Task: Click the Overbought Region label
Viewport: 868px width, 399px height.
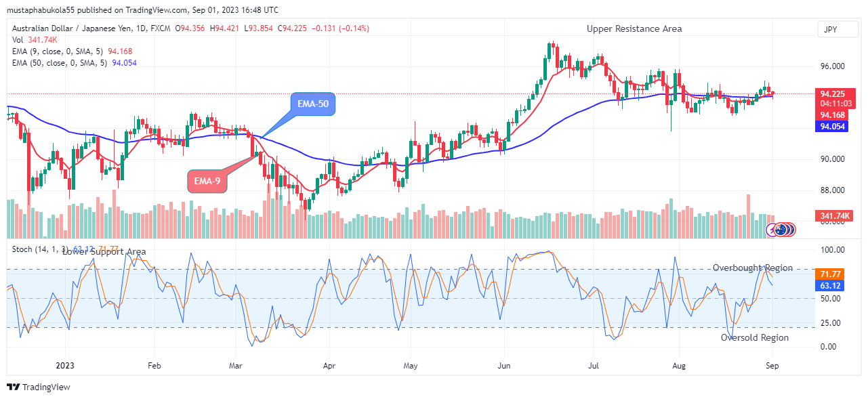Action: click(752, 268)
